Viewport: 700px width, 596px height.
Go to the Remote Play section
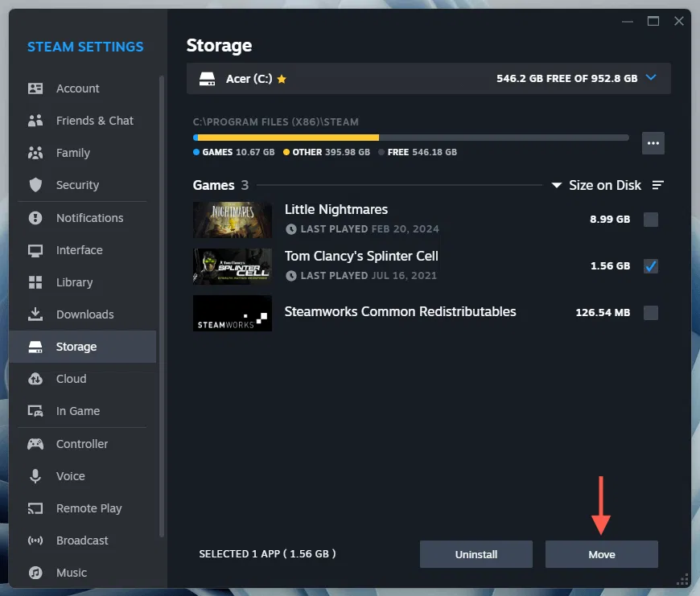click(83, 508)
